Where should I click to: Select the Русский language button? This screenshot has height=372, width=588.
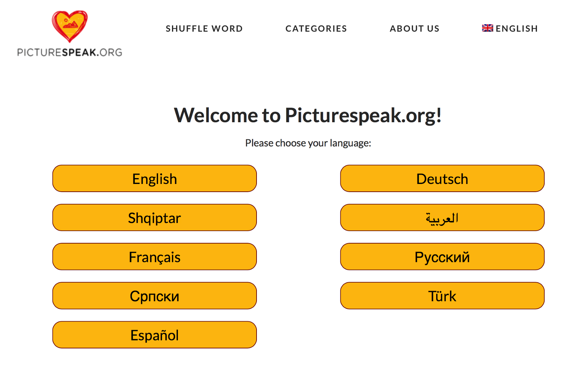tap(442, 257)
